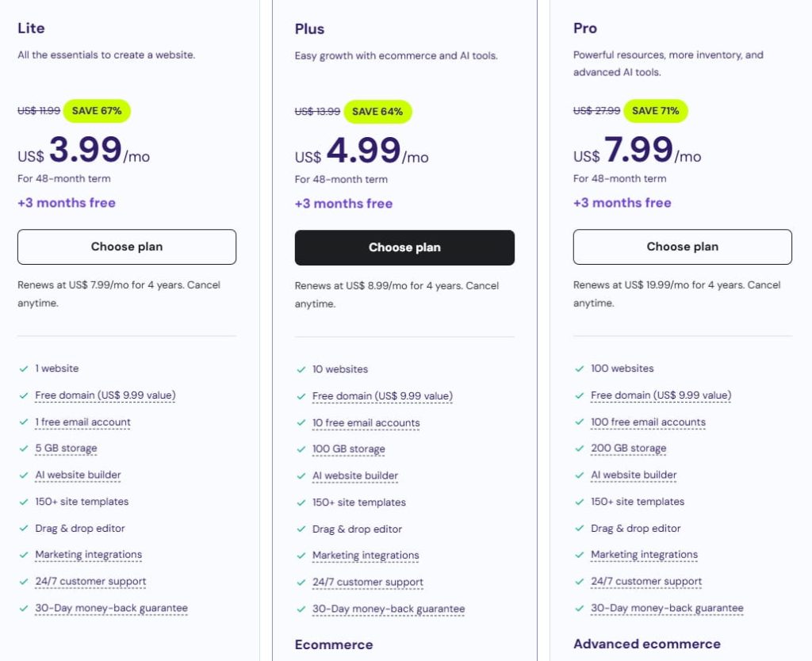Click the checkmark beside "1 website"
This screenshot has height=661, width=812.
click(x=24, y=369)
